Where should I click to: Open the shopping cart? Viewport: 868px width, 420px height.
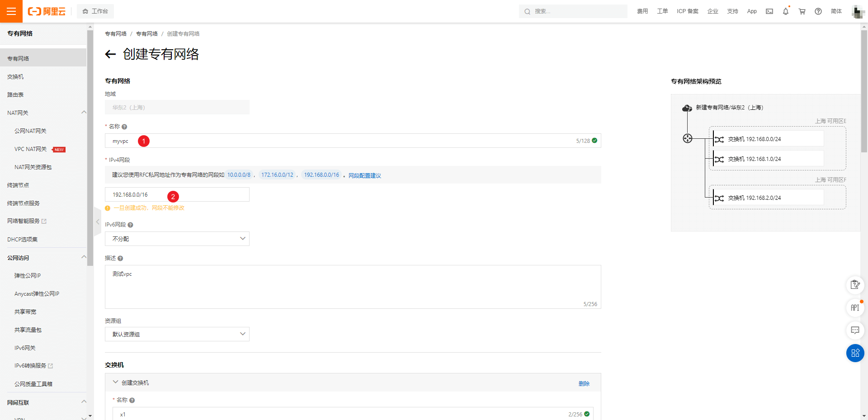pos(802,11)
